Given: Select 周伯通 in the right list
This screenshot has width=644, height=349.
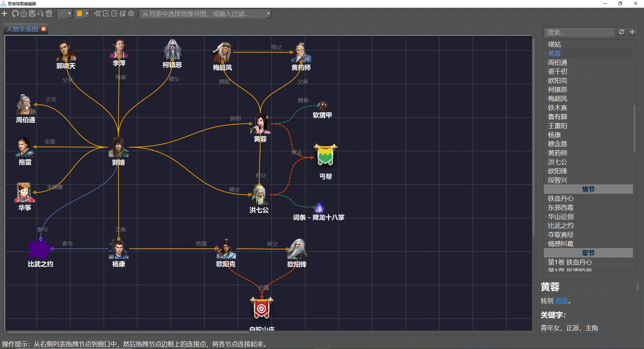Looking at the screenshot, I should click(557, 62).
